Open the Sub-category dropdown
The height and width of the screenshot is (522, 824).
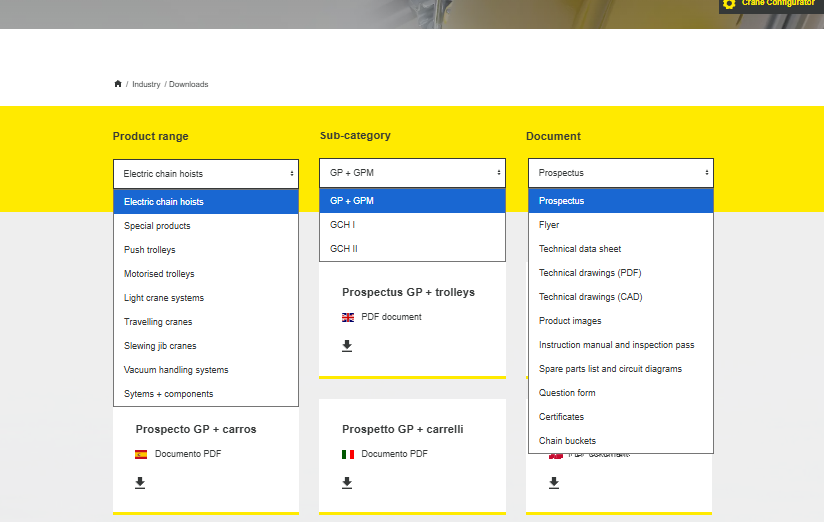click(412, 173)
